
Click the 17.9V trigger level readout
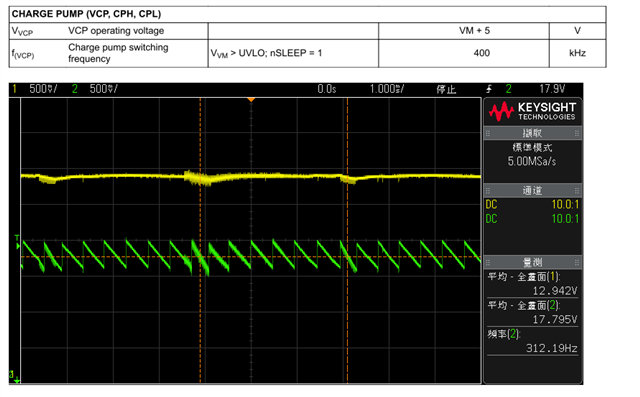click(x=552, y=89)
